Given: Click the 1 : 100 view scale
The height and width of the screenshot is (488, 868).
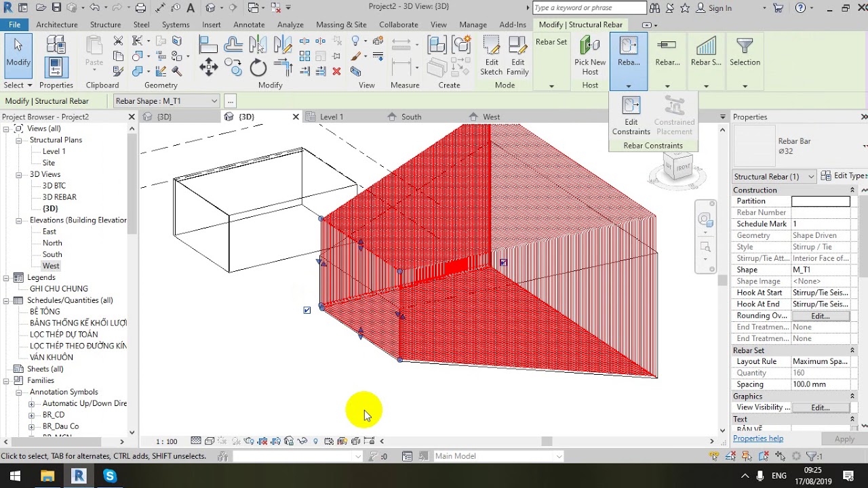Looking at the screenshot, I should pyautogui.click(x=167, y=441).
